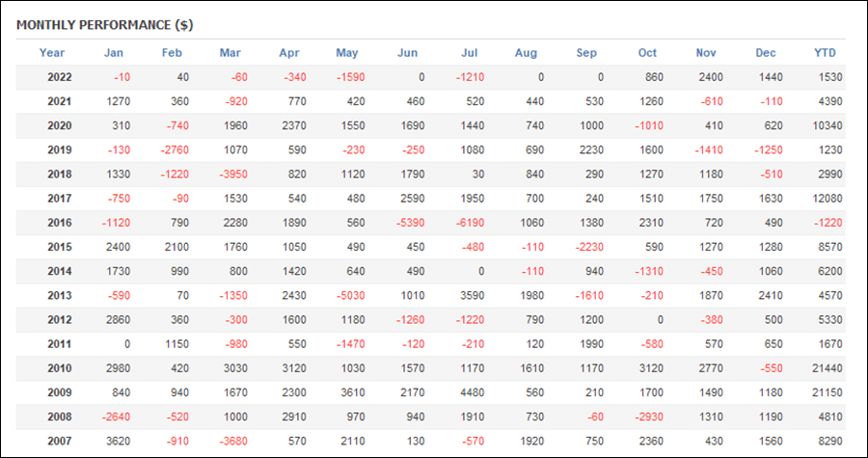Select the 2007 year row label
Viewport: 868px width, 458px height.
[x=60, y=442]
